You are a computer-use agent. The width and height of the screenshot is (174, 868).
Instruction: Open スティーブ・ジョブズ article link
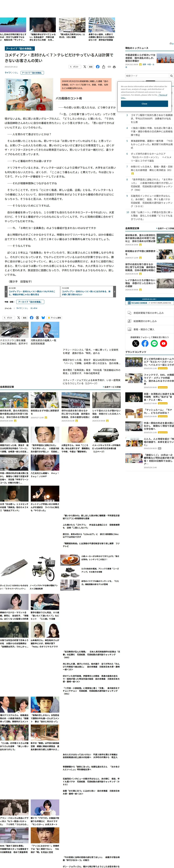[91, 381]
